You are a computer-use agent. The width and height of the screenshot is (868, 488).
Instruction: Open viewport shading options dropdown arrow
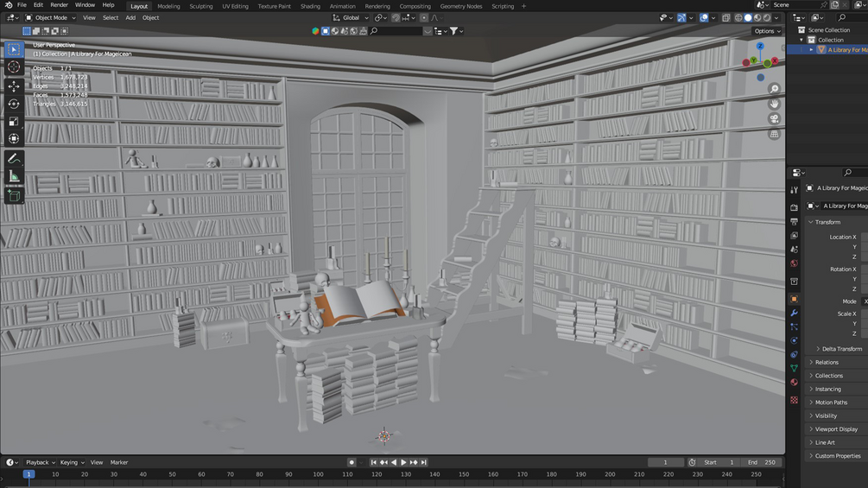click(x=776, y=17)
